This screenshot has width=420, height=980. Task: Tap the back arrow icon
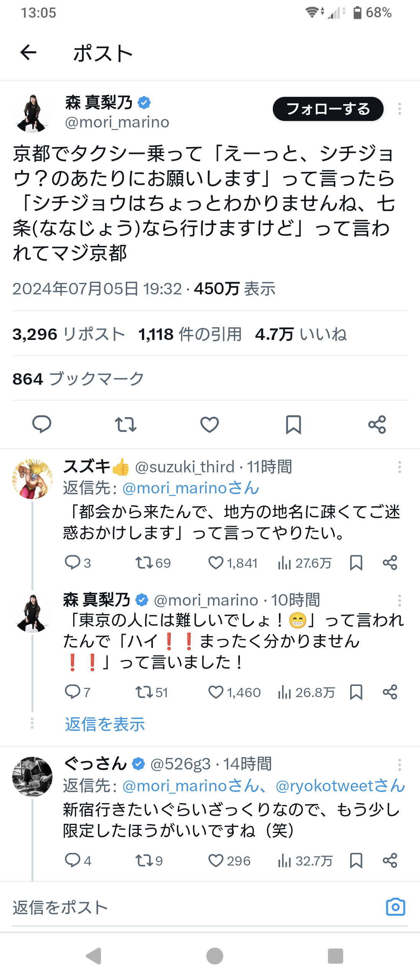pos(28,52)
